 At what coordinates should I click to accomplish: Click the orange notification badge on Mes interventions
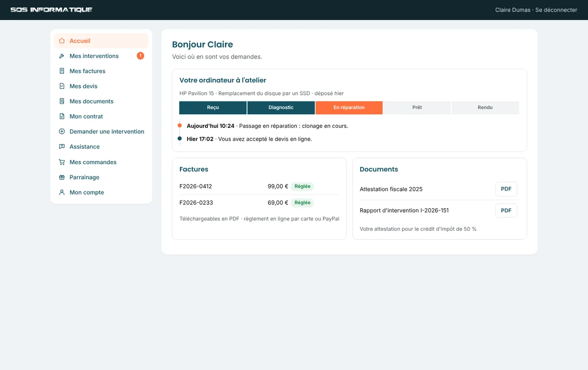pyautogui.click(x=140, y=56)
